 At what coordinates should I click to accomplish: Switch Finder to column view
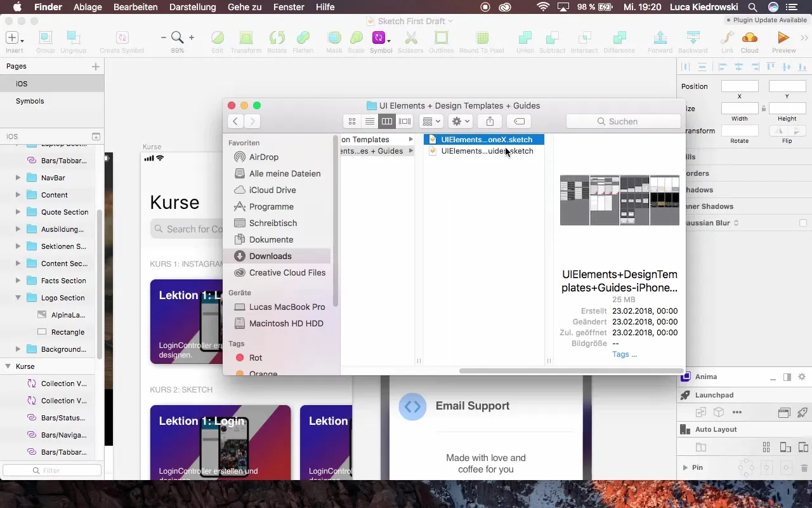click(x=386, y=121)
